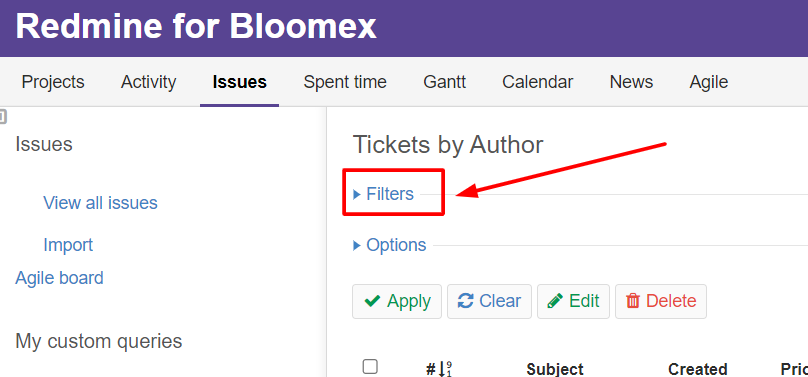Switch to the Activity tab
This screenshot has width=808, height=377.
[148, 82]
